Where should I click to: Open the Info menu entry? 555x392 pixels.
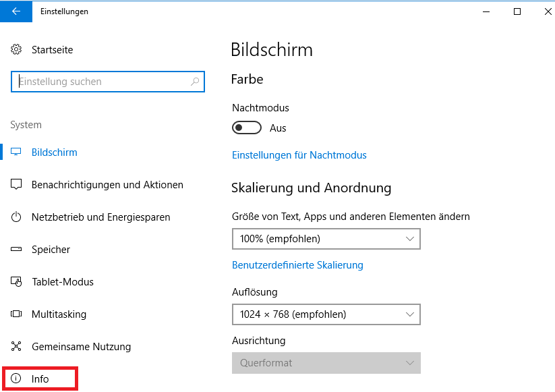point(40,379)
